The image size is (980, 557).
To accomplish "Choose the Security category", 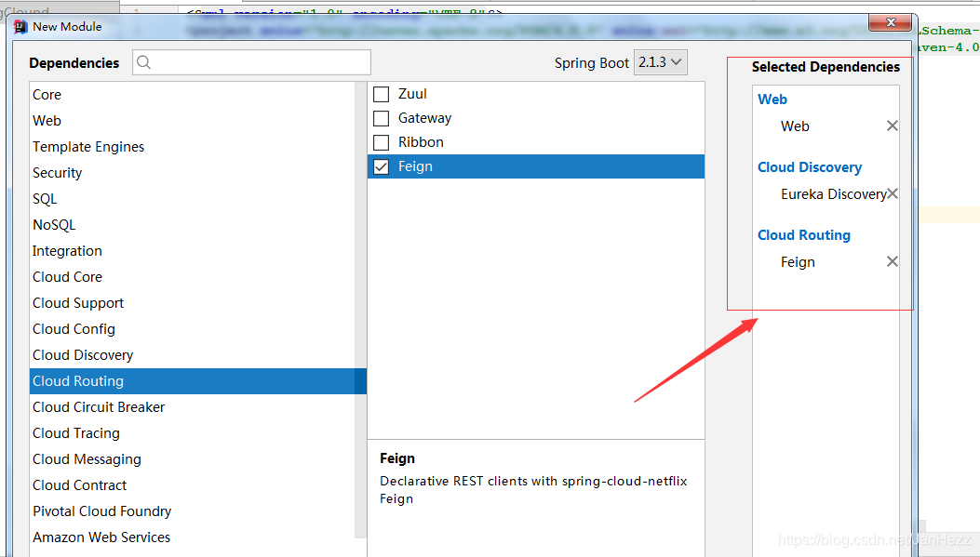I will (x=192, y=173).
